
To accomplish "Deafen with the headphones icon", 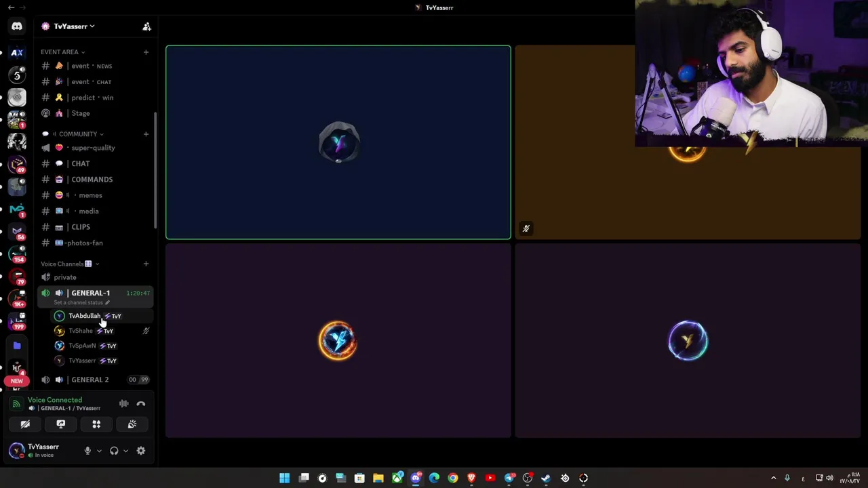I will 114,451.
